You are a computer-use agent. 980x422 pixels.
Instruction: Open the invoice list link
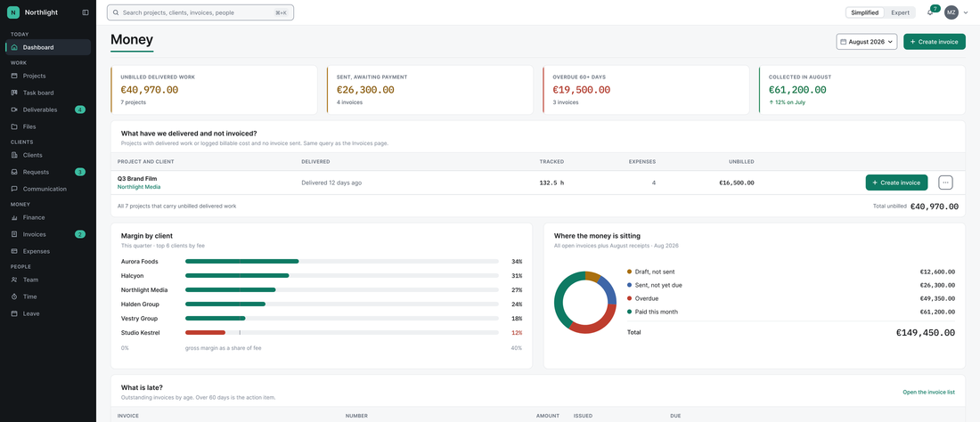[x=928, y=392]
